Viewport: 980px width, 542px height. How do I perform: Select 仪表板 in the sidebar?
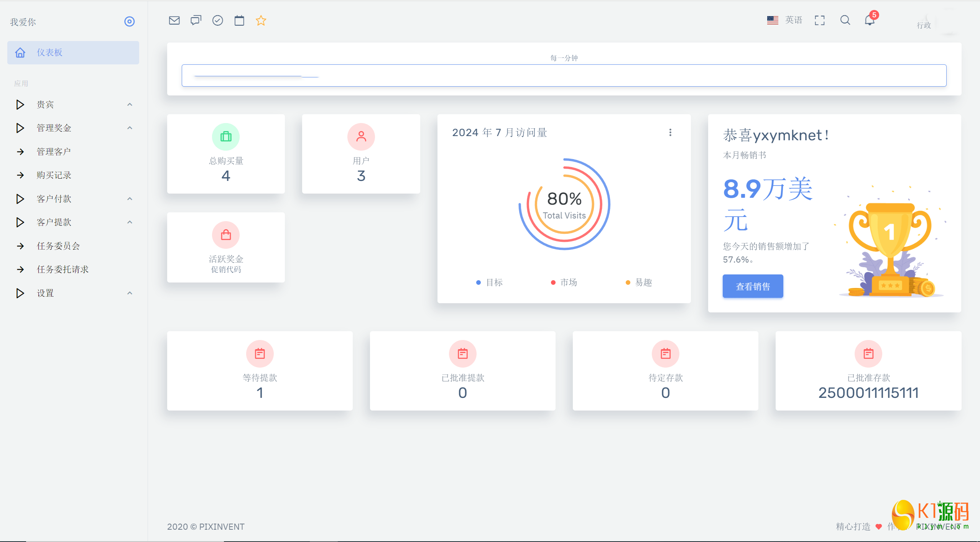[73, 53]
